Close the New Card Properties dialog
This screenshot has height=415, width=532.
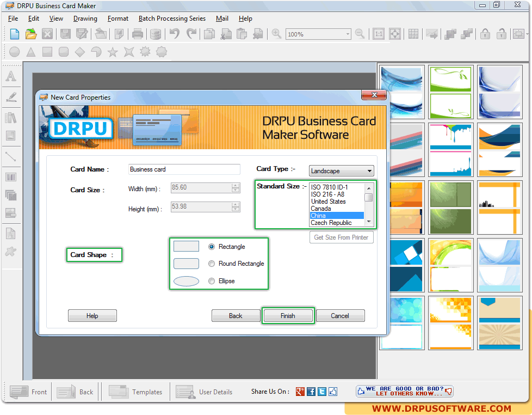(x=374, y=95)
